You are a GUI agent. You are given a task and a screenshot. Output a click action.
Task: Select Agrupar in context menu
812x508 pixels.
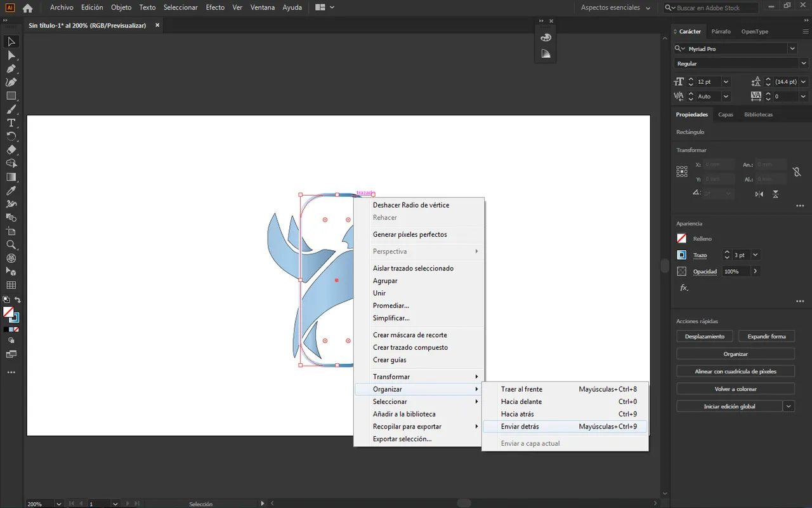[x=419, y=281]
